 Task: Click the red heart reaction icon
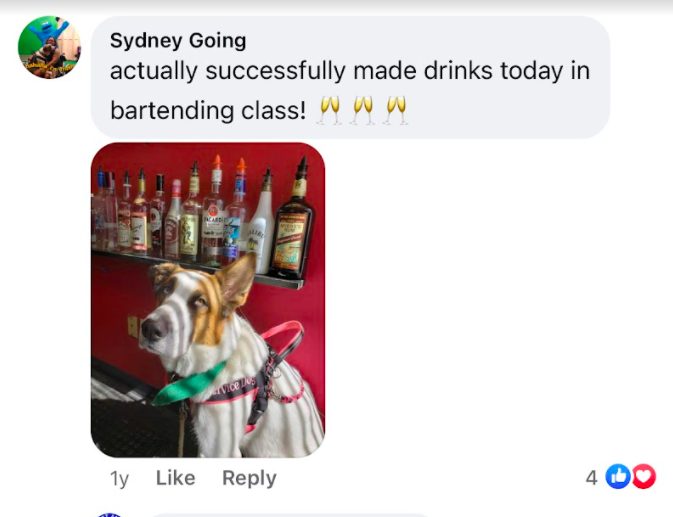[643, 476]
